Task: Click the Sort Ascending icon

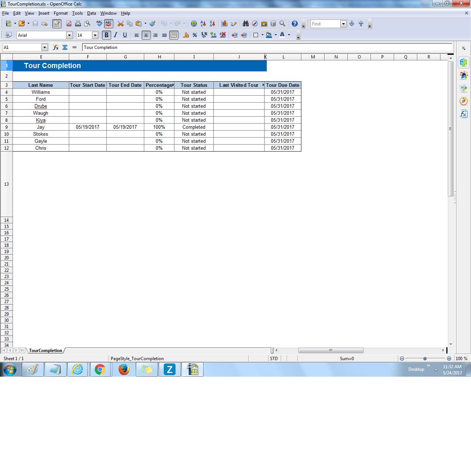Action: pyautogui.click(x=203, y=24)
